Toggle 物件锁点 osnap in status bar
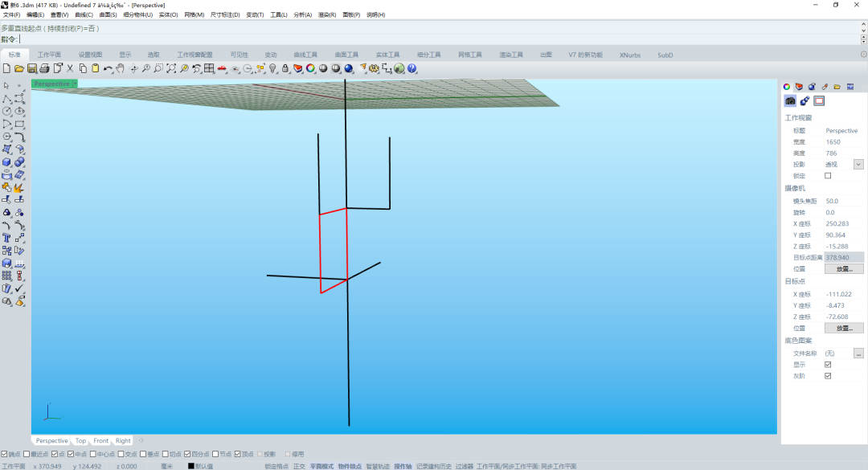Screen dimensions: 868x470 350,466
